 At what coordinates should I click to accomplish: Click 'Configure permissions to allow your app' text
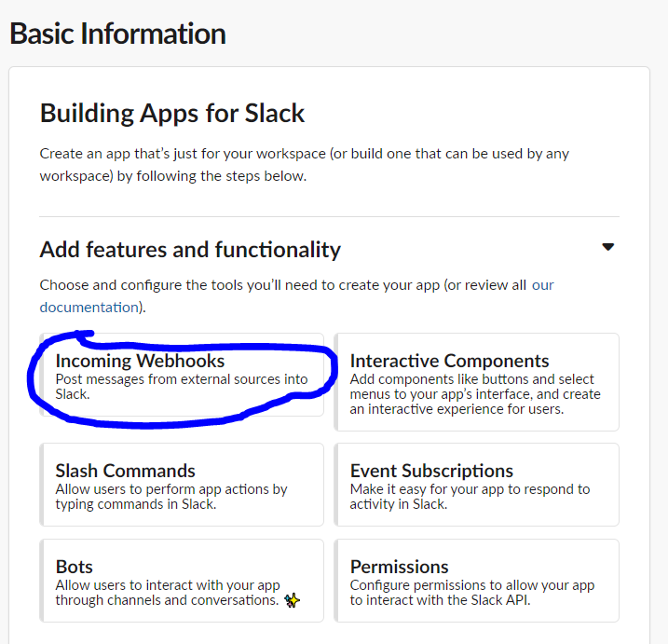point(472,593)
